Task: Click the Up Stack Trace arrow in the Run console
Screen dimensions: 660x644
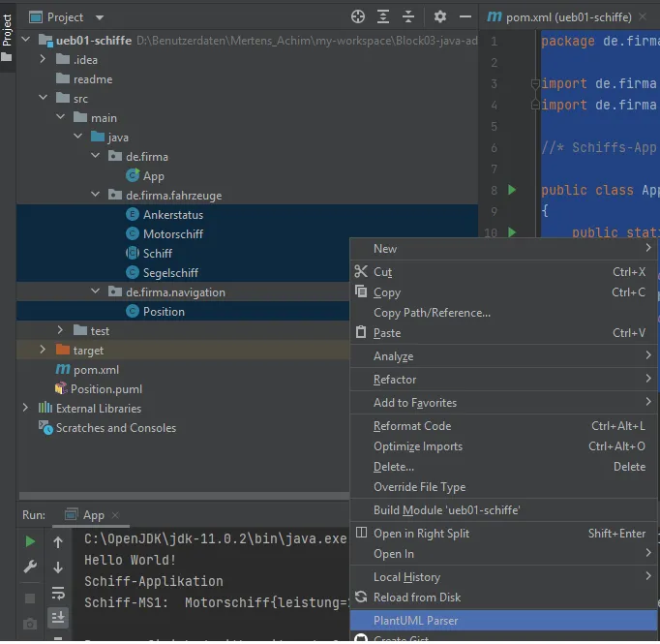Action: 58,542
